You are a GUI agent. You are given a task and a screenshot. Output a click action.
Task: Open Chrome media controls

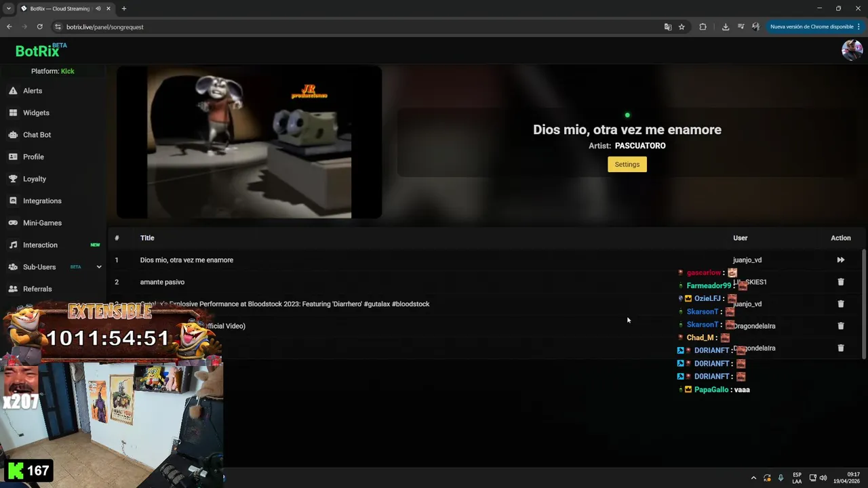(x=741, y=27)
